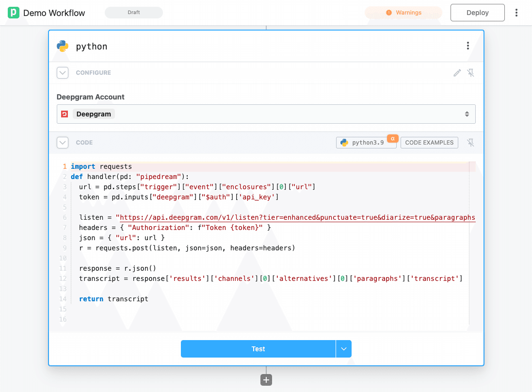This screenshot has width=532, height=392.
Task: Select the python3.9 runtime selector
Action: (366, 143)
